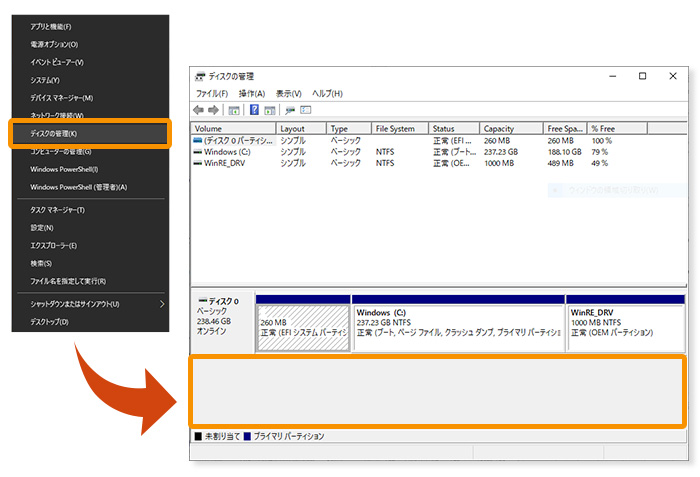Select 電源オプション(O) in context menu
700x477 pixels.
(54, 44)
